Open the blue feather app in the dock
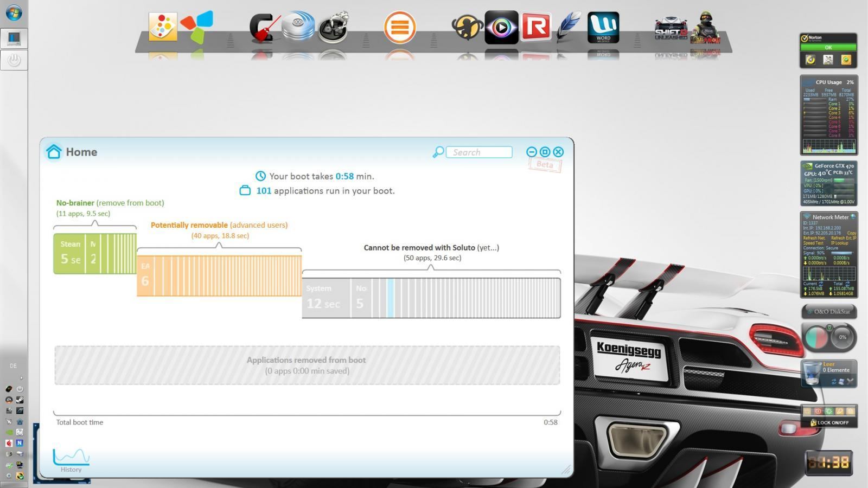This screenshot has width=868, height=488. [x=569, y=27]
